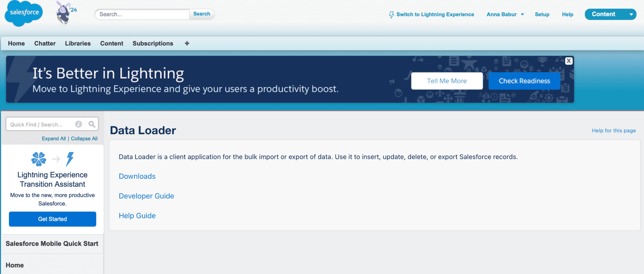This screenshot has width=644, height=274.
Task: Click the blue flower Classic icon
Action: point(39,159)
